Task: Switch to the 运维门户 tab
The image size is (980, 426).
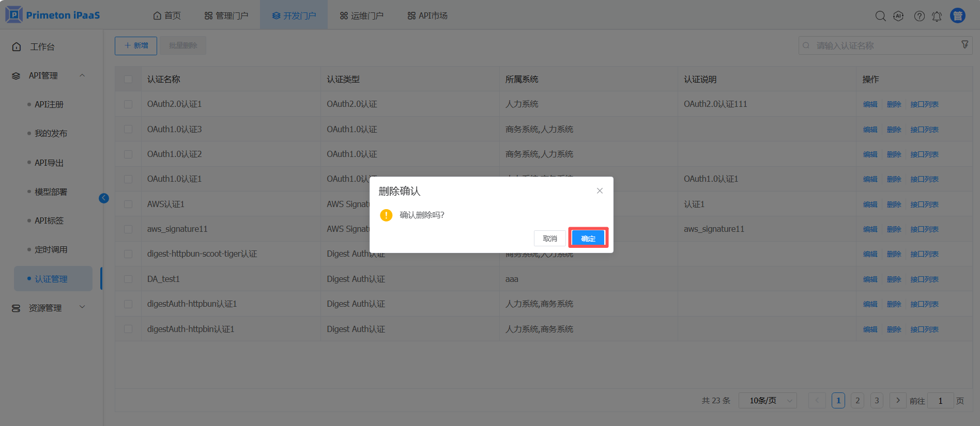Action: (x=361, y=15)
